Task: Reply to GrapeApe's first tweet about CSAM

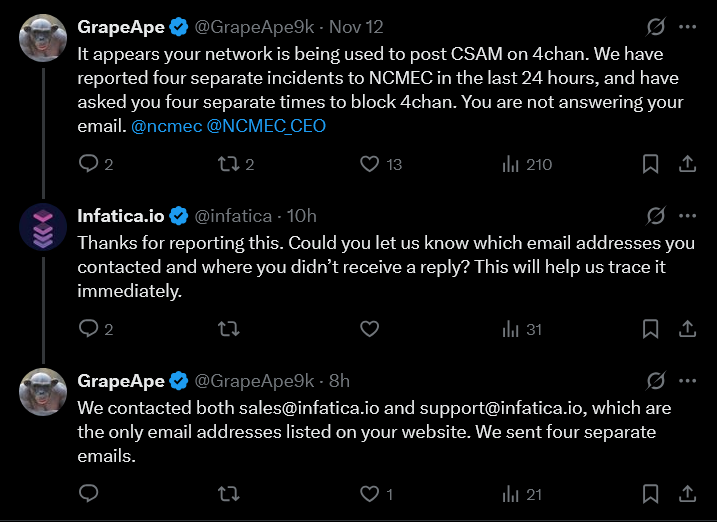Action: [x=88, y=164]
